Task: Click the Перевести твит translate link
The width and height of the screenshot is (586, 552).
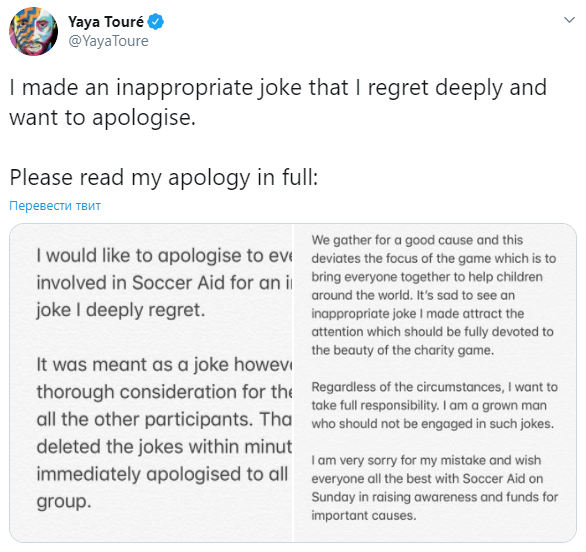Action: point(55,206)
